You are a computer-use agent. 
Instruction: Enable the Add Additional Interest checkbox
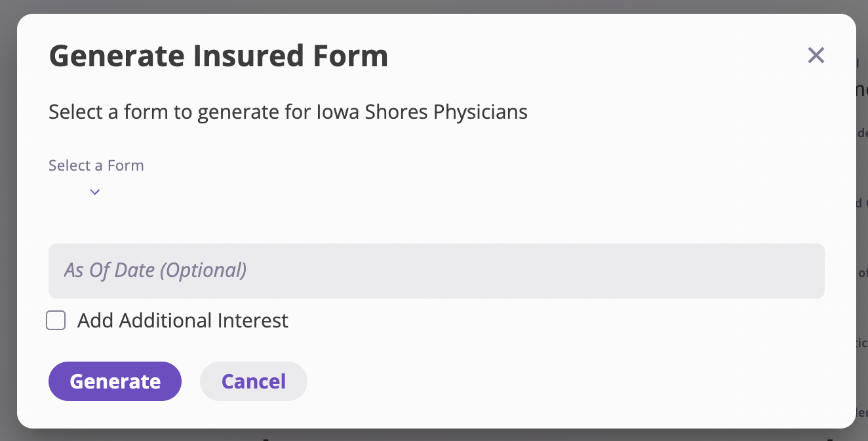point(56,321)
